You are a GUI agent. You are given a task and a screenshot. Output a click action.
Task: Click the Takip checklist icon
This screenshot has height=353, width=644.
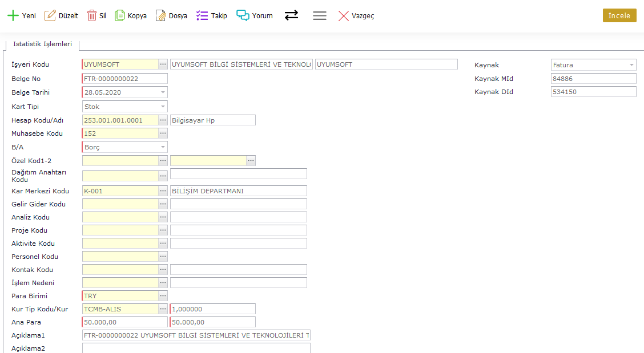[x=202, y=16]
